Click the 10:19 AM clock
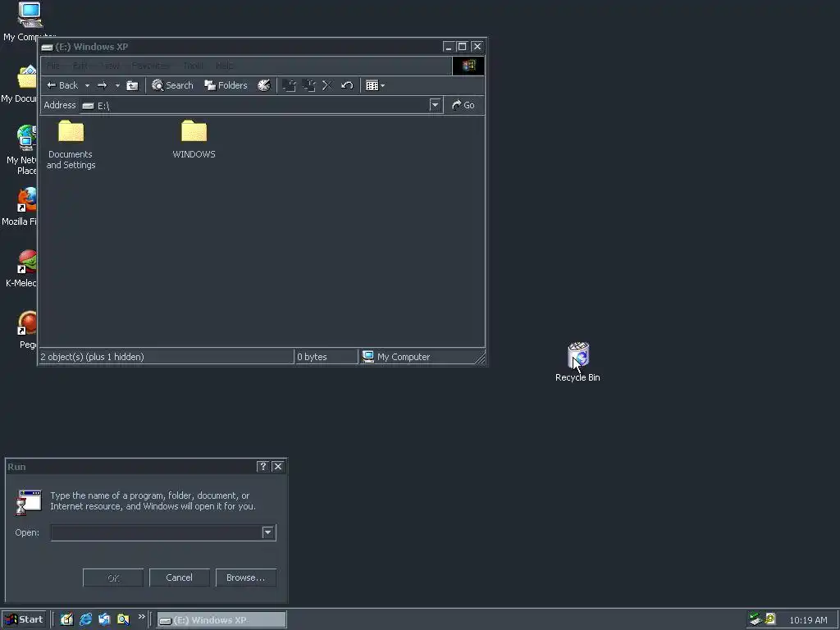 (x=808, y=620)
